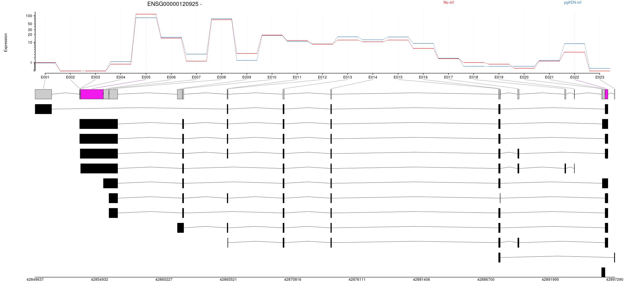Viewport: 644px width, 284px height.
Task: Click the blue E008 expression peak segment
Action: pos(221,19)
